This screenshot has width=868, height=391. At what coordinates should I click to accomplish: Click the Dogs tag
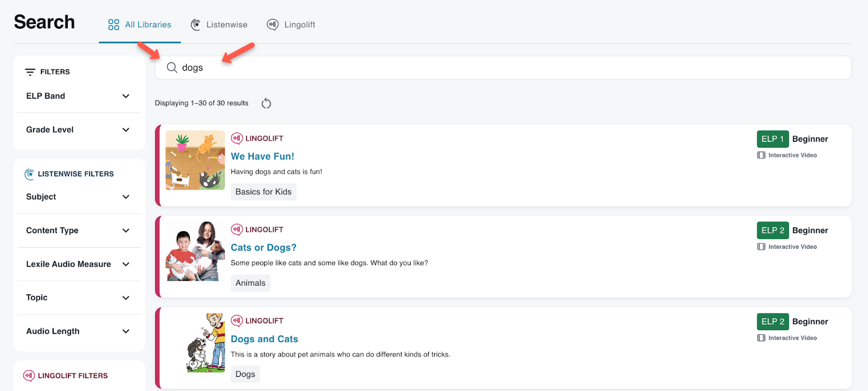point(245,374)
